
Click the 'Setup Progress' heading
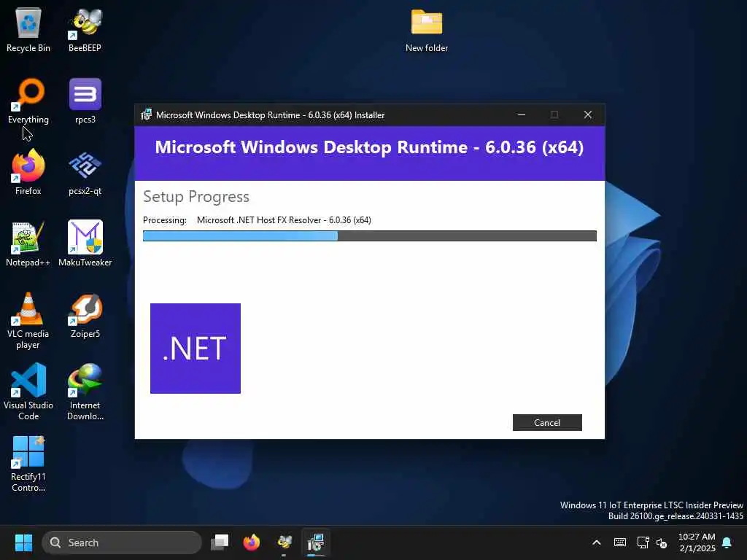click(196, 197)
